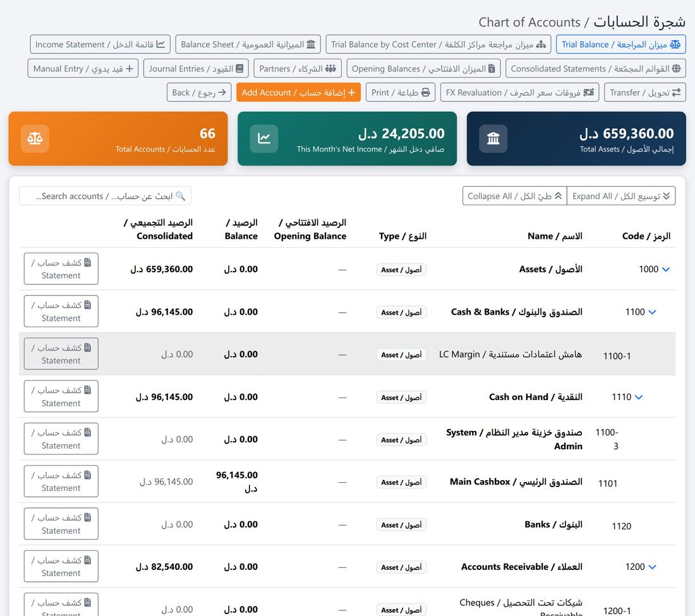Image resolution: width=695 pixels, height=616 pixels.
Task: Select the Main Cashbox account name
Action: click(516, 481)
